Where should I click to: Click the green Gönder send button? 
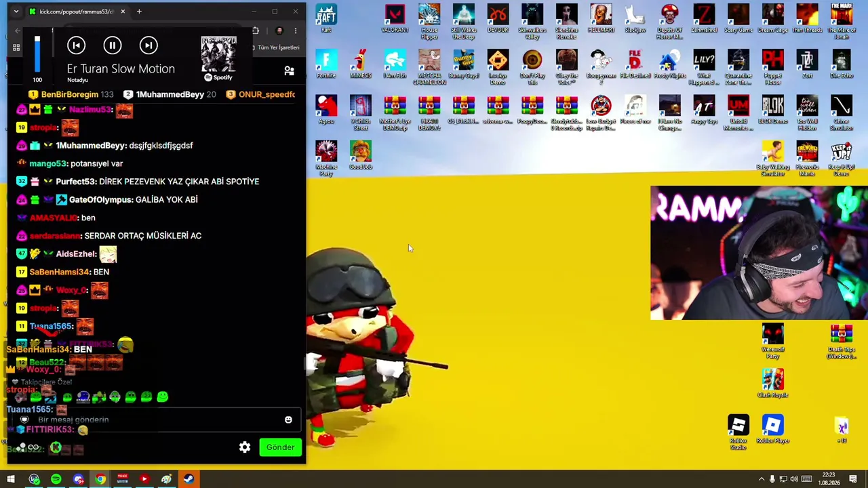pyautogui.click(x=280, y=447)
